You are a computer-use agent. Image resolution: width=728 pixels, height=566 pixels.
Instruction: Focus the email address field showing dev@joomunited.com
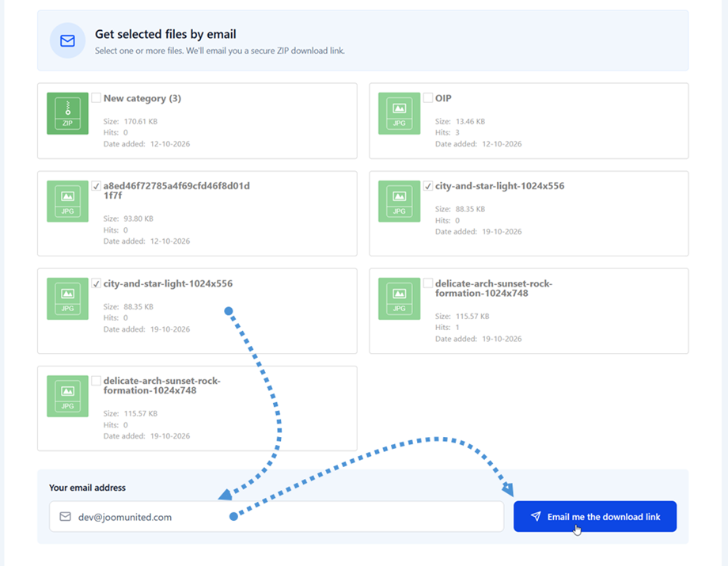[x=277, y=516]
